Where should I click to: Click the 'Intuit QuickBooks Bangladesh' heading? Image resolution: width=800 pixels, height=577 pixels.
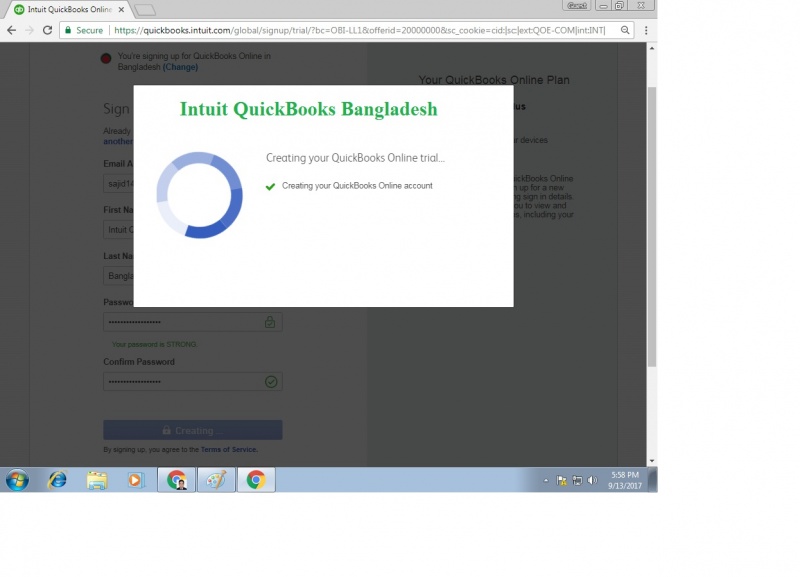[x=309, y=109]
